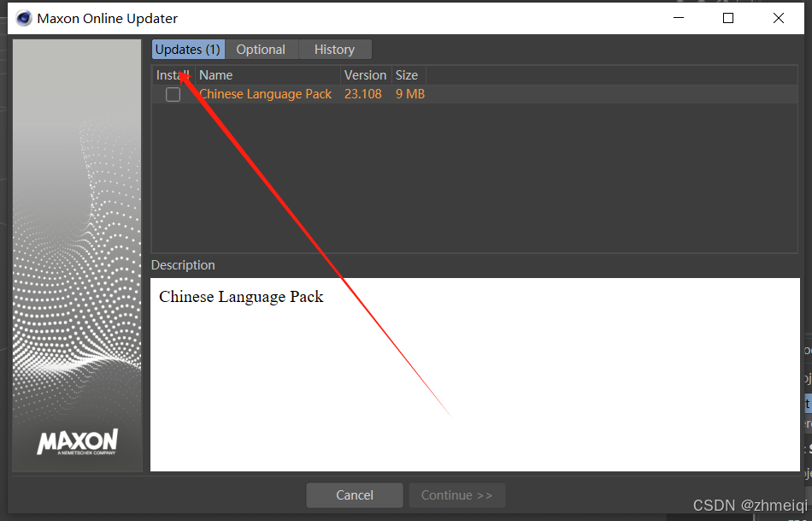Open the History tab
The image size is (812, 521).
point(334,50)
